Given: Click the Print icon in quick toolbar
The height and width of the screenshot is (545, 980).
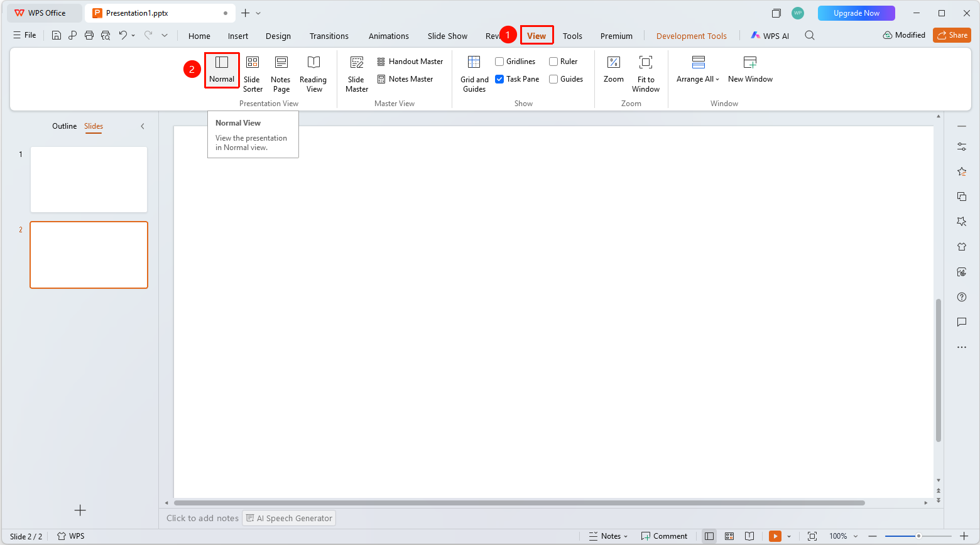Looking at the screenshot, I should point(89,35).
